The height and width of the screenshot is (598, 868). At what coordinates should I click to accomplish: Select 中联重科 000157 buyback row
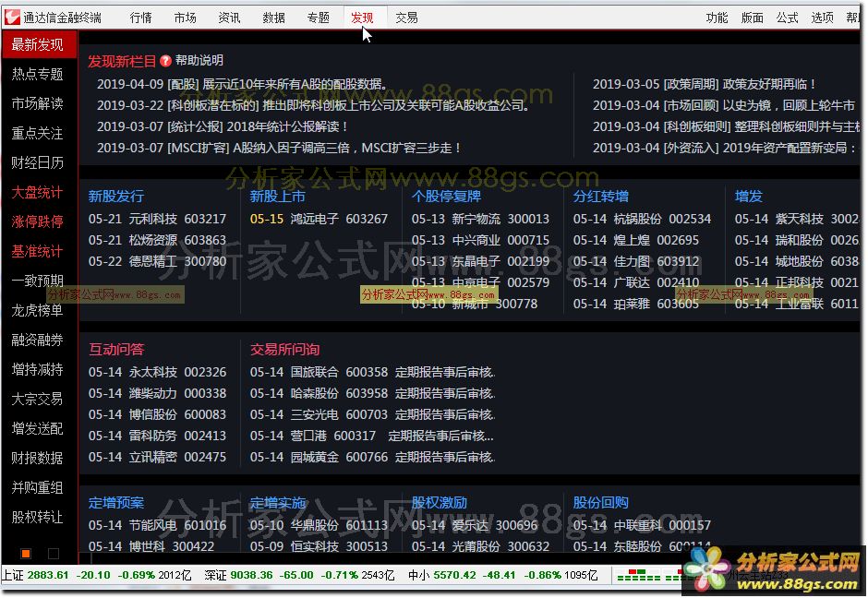[x=642, y=525]
